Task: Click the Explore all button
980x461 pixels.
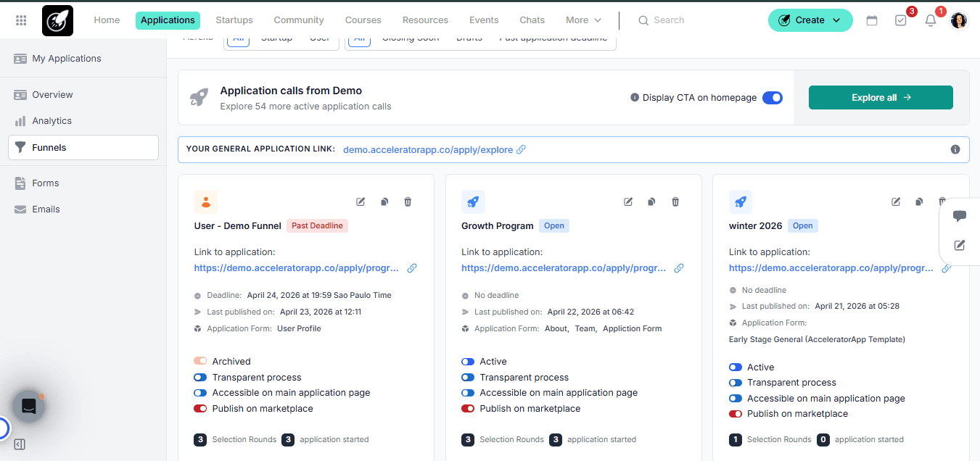Action: coord(881,97)
